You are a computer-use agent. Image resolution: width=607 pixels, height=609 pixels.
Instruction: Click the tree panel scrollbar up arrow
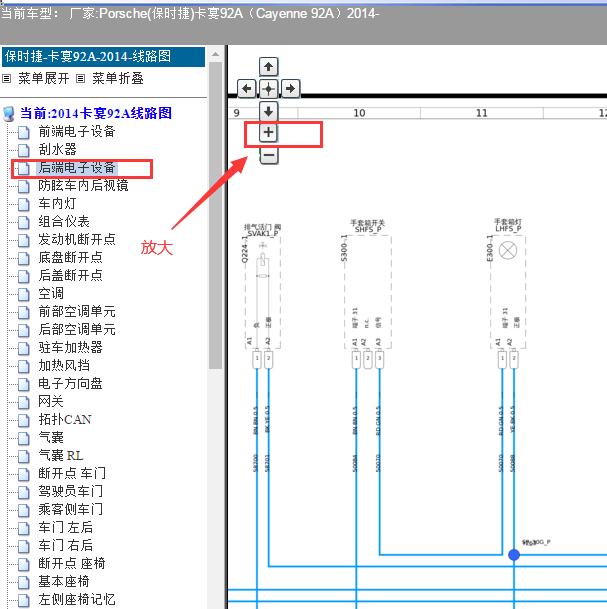pos(216,54)
